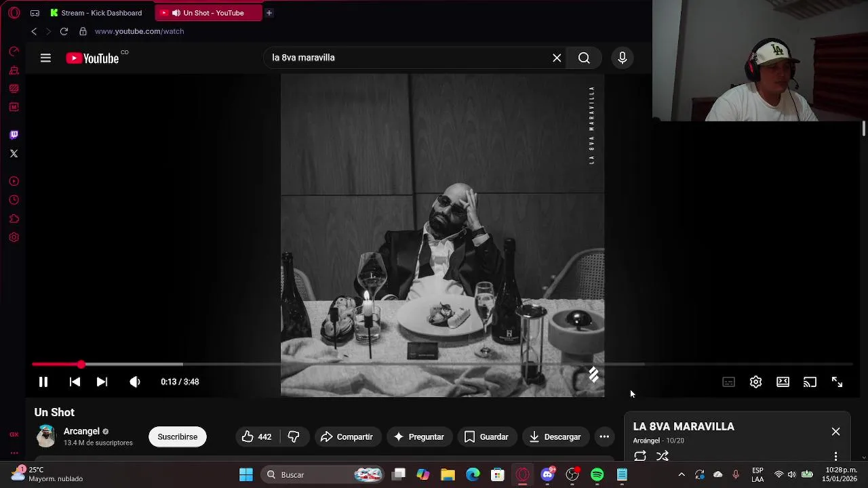This screenshot has width=868, height=488.
Task: Toggle playlist shuffle
Action: tap(663, 456)
